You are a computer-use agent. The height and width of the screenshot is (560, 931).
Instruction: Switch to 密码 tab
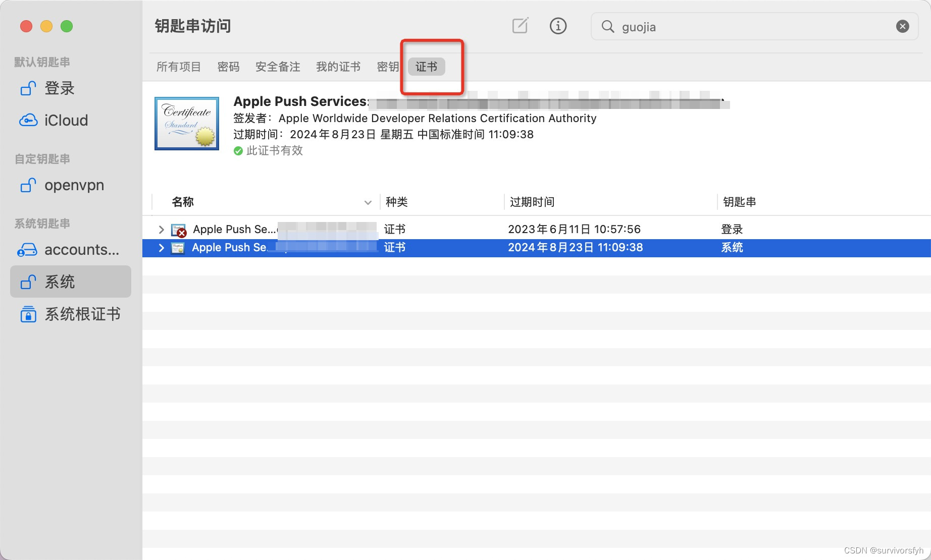click(x=228, y=67)
